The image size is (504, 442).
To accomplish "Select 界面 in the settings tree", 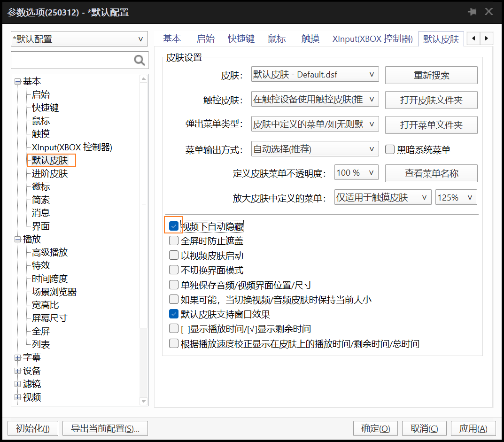I will point(41,226).
